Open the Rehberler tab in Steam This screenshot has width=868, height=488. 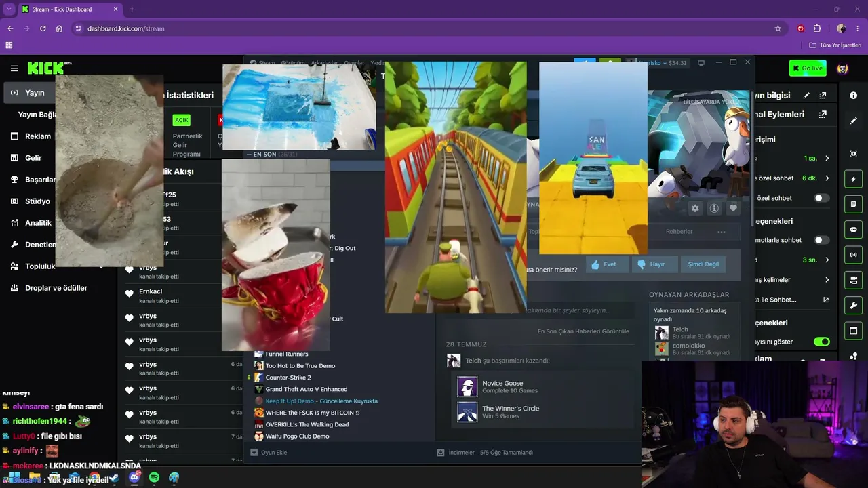679,232
